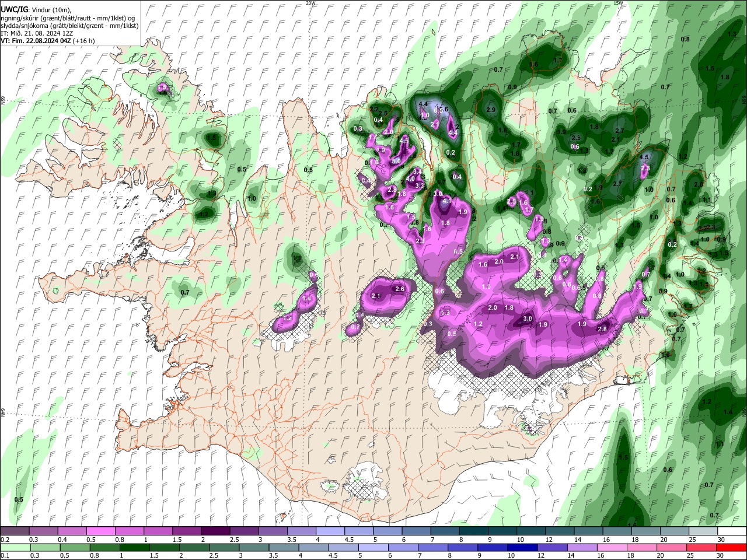747x560 pixels.
Task: Select the bright red 30+ rain legend swatch
Action: tap(731, 547)
